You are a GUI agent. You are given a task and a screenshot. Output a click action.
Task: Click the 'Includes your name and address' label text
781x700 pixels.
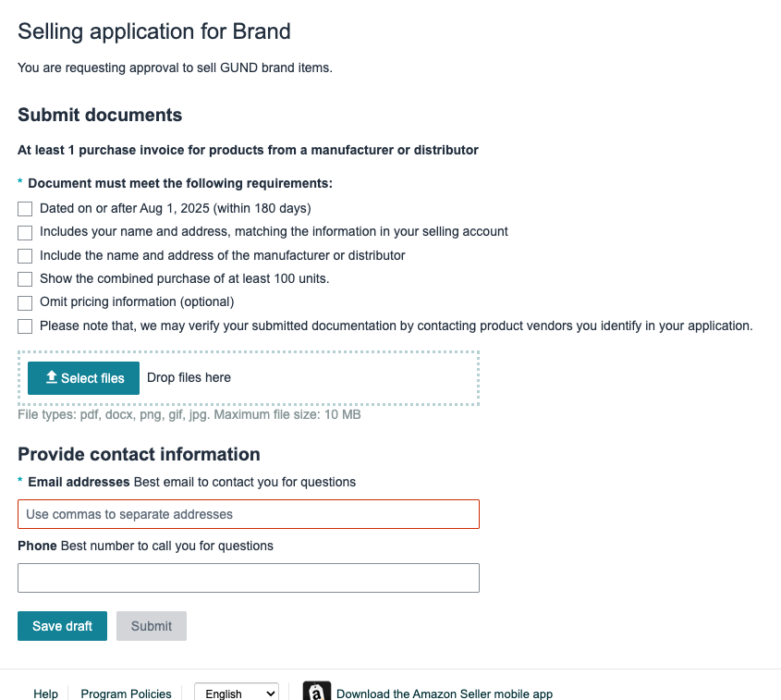(274, 232)
